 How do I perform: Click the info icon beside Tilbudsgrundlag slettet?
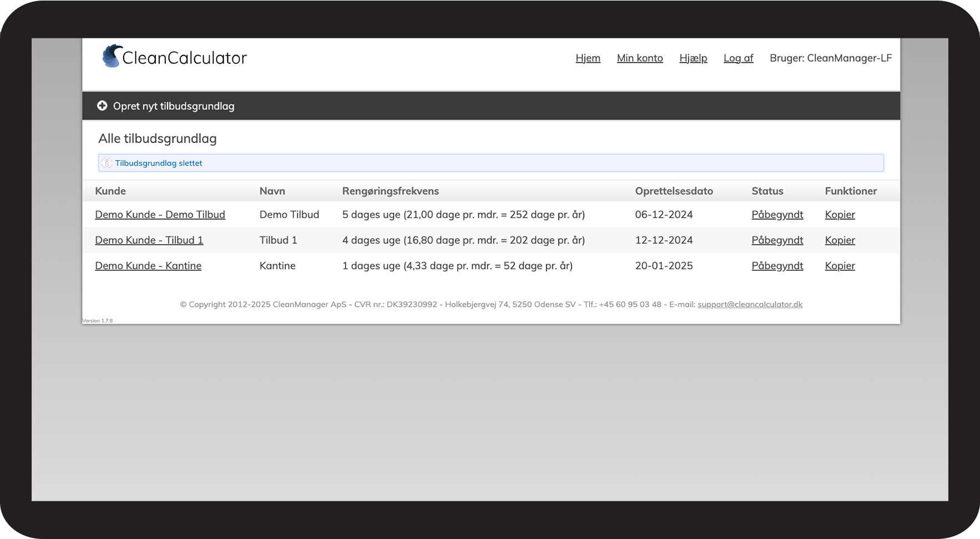pyautogui.click(x=107, y=163)
